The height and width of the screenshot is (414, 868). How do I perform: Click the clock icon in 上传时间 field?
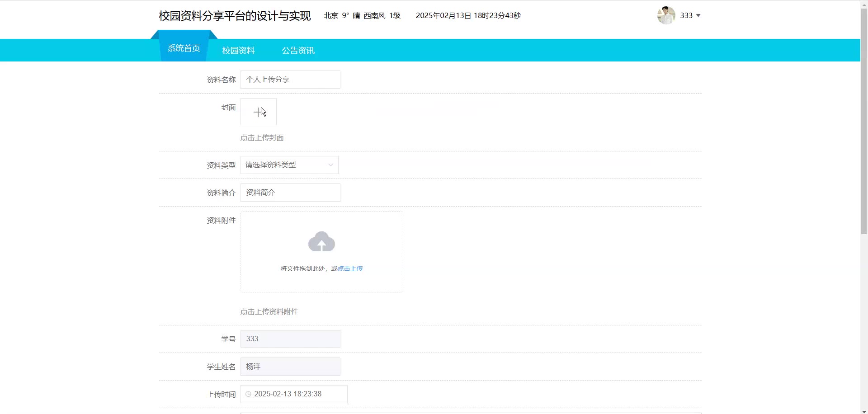248,394
